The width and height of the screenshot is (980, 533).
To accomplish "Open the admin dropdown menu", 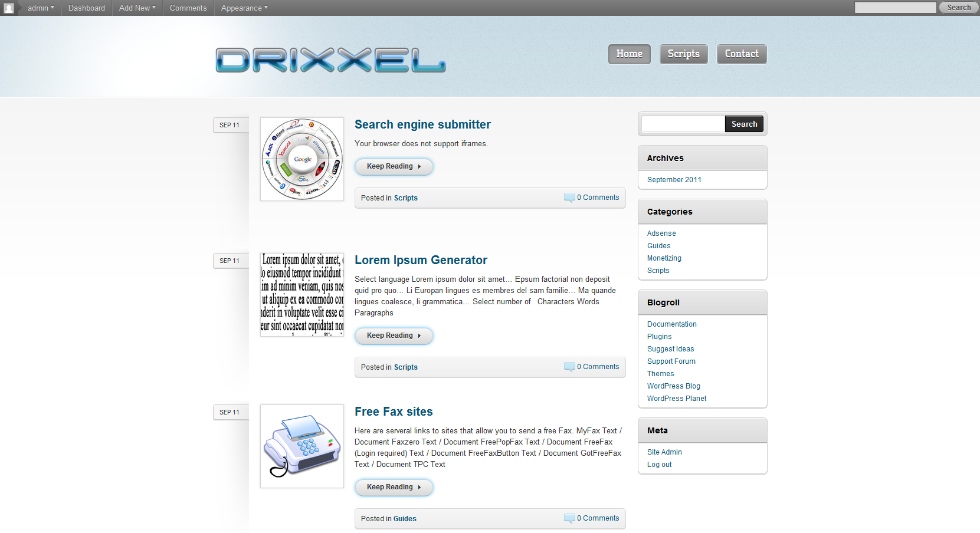I will coord(41,8).
